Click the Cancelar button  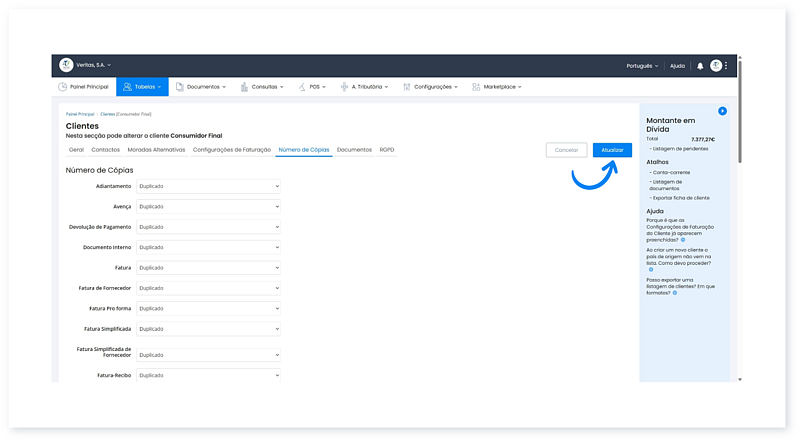pos(566,150)
